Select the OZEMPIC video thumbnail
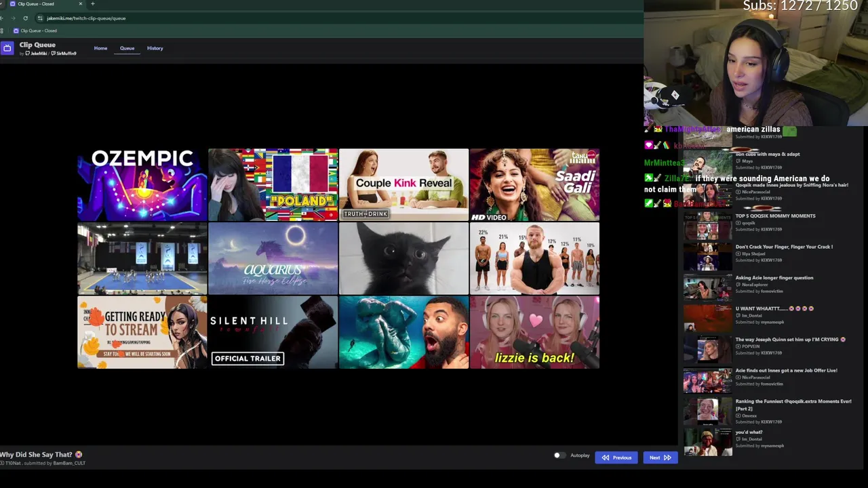This screenshot has height=488, width=868. coord(142,185)
